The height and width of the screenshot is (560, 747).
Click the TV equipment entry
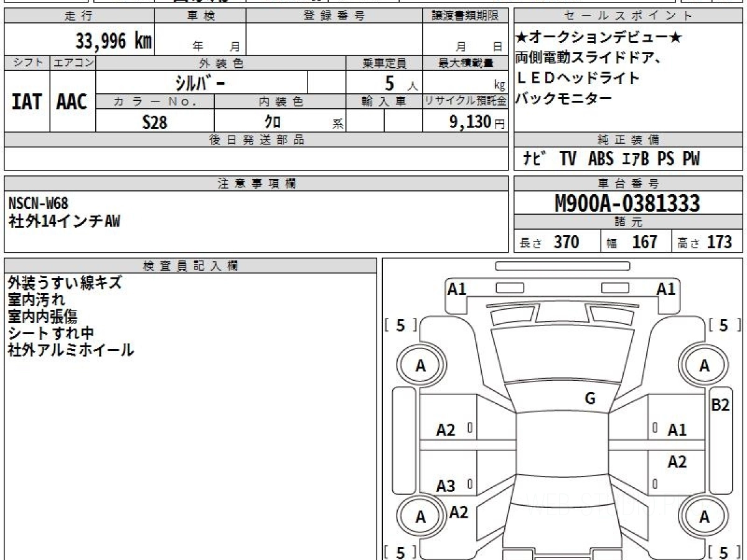[x=568, y=159]
